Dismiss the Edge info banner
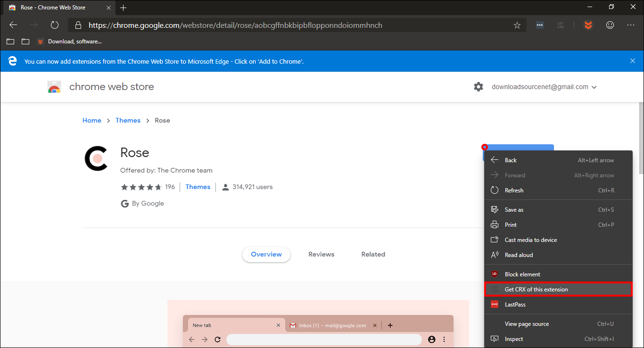Image resolution: width=644 pixels, height=348 pixels. (x=633, y=61)
